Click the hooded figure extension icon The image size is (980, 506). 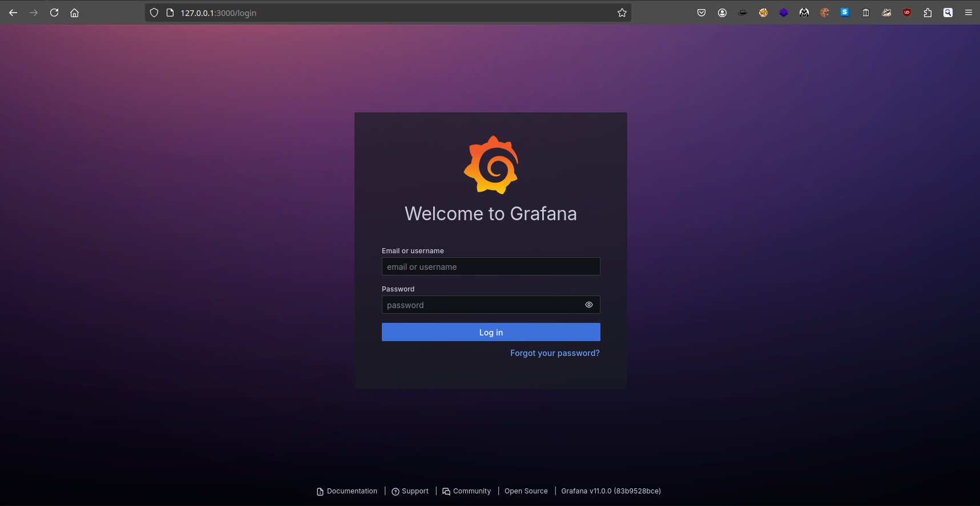[x=804, y=13]
